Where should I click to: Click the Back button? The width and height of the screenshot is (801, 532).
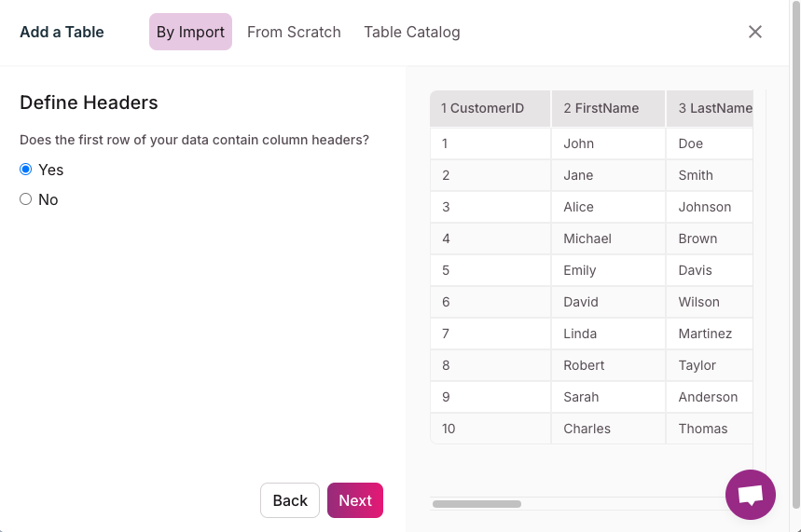point(290,500)
